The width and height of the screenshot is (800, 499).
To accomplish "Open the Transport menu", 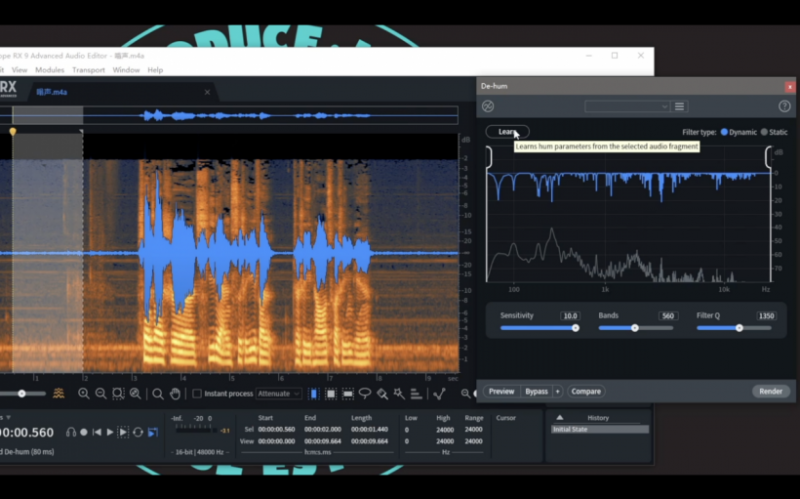I will pos(88,70).
